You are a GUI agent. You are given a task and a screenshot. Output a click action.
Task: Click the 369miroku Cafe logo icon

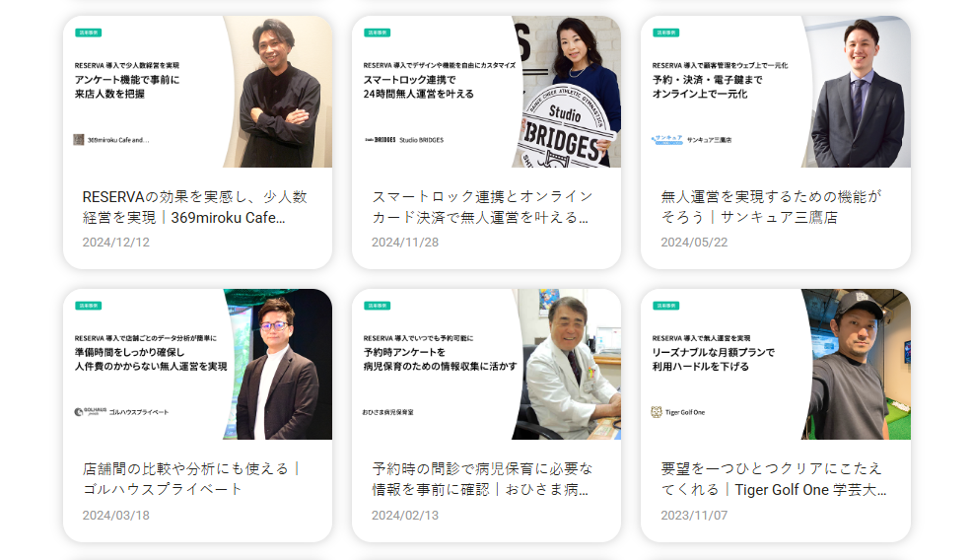point(79,139)
